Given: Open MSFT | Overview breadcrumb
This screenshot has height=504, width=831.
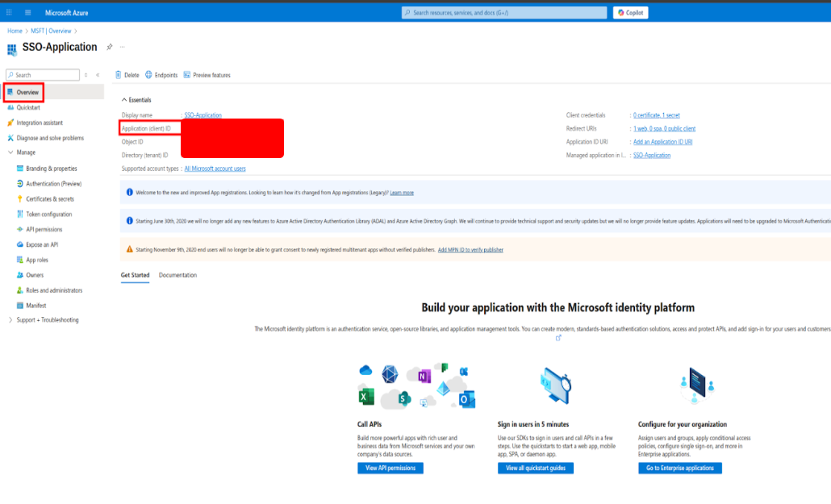Looking at the screenshot, I should point(51,31).
